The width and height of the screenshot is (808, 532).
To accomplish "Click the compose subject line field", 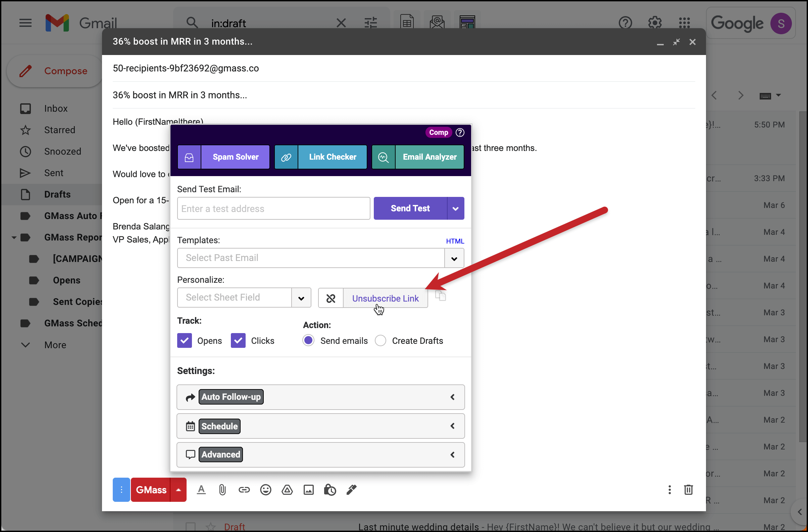I will tap(404, 95).
